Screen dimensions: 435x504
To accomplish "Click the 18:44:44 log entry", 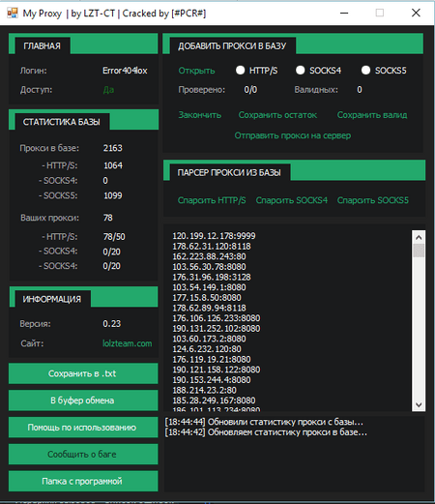I will pyautogui.click(x=264, y=422).
